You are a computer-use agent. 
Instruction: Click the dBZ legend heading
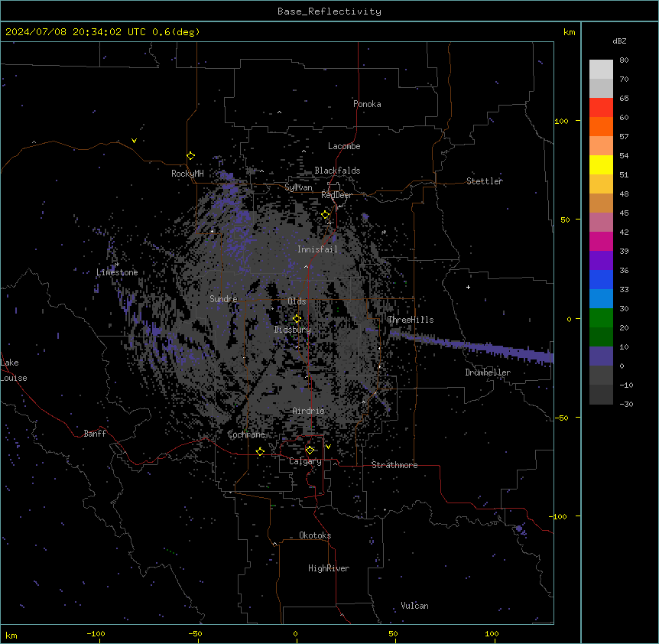(619, 41)
